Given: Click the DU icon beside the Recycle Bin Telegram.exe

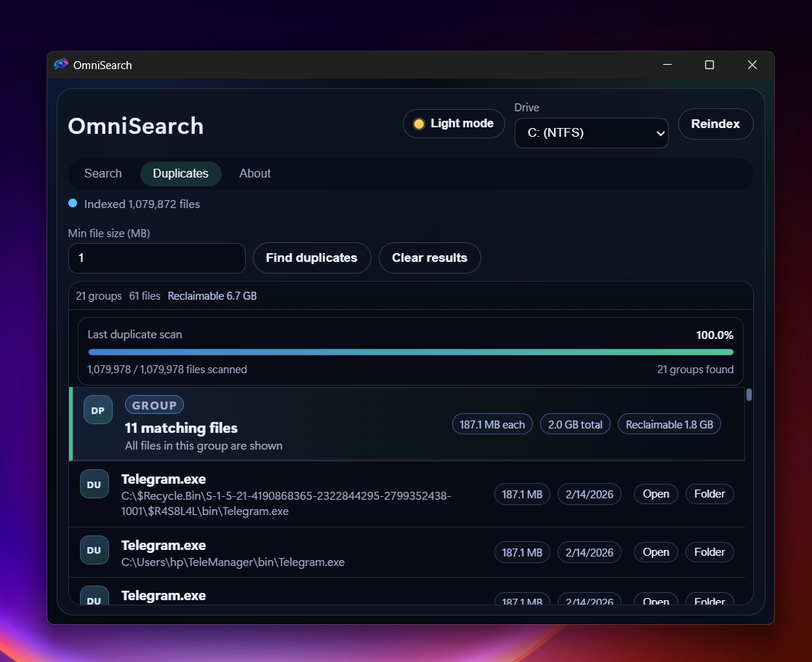Looking at the screenshot, I should click(94, 484).
